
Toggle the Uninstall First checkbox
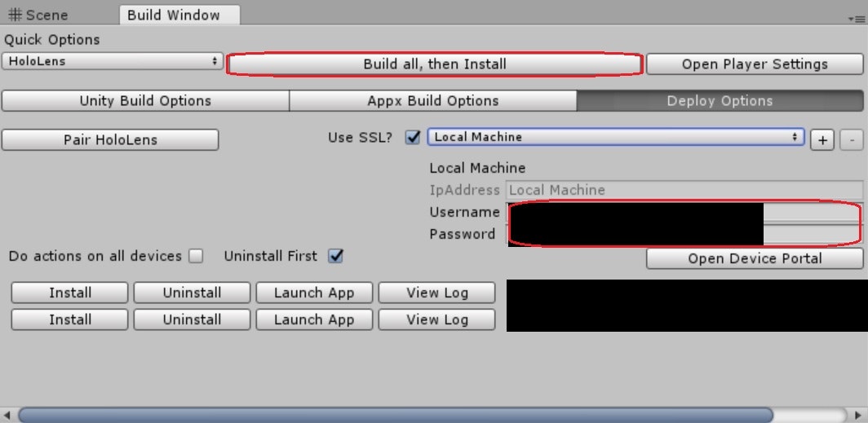point(335,256)
